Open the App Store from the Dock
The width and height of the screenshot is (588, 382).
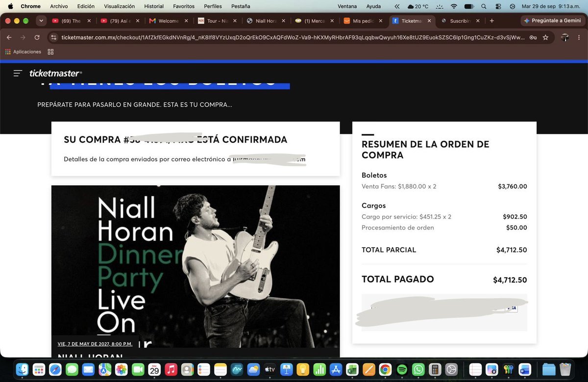[x=335, y=369]
